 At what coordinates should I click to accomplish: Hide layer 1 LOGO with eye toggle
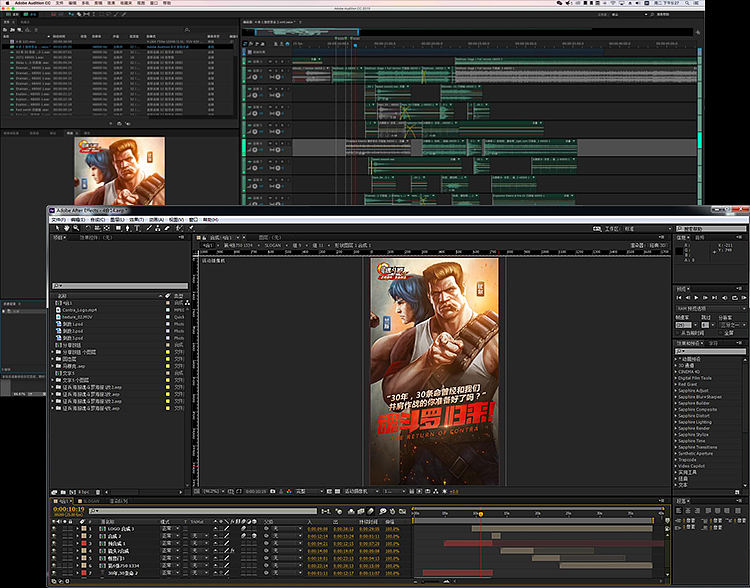[53, 529]
